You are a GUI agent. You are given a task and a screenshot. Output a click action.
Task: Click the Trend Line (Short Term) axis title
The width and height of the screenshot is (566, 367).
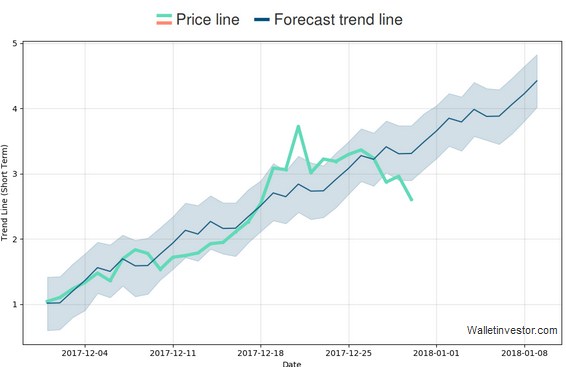[x=4, y=193]
